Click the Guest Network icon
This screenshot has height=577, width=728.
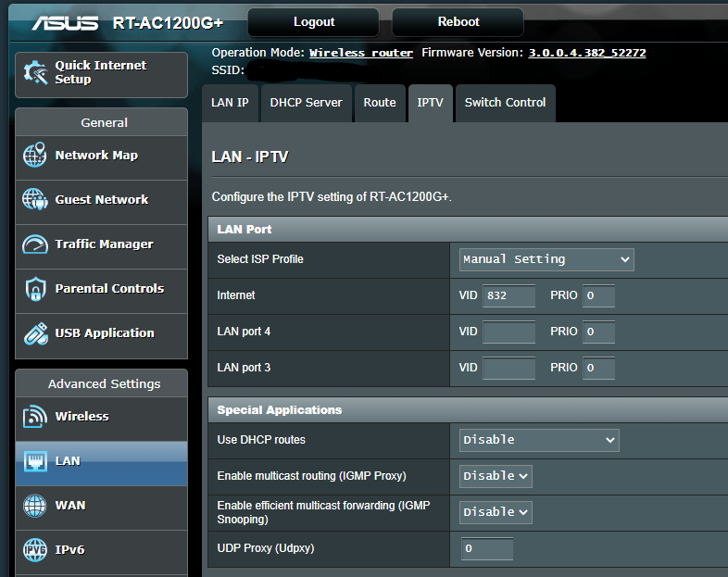pyautogui.click(x=35, y=200)
